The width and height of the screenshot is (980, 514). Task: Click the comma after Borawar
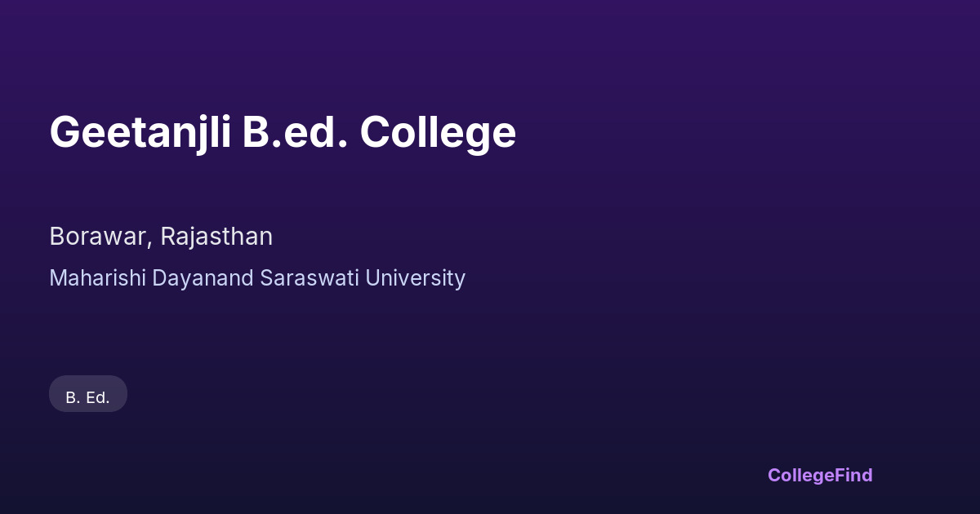(x=151, y=241)
